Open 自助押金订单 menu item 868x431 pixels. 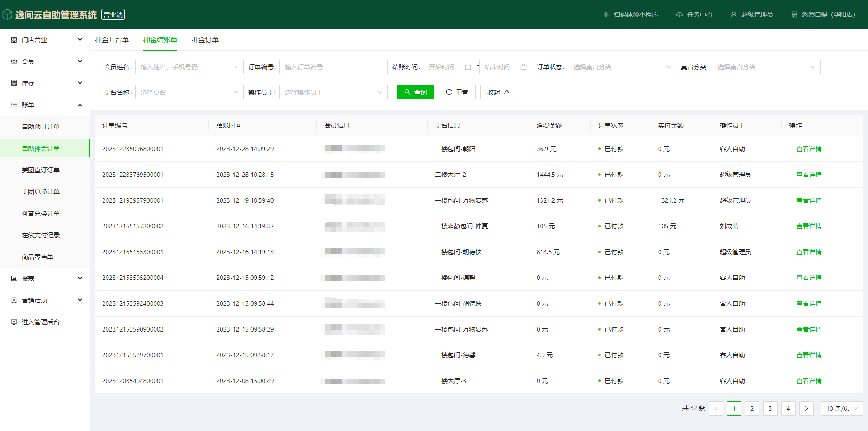pyautogui.click(x=45, y=148)
